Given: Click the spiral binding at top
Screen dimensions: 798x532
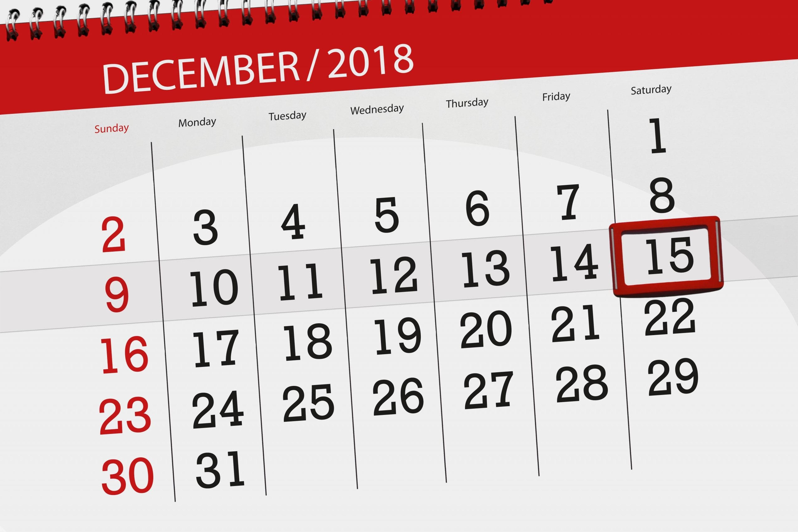Looking at the screenshot, I should pos(399,18).
